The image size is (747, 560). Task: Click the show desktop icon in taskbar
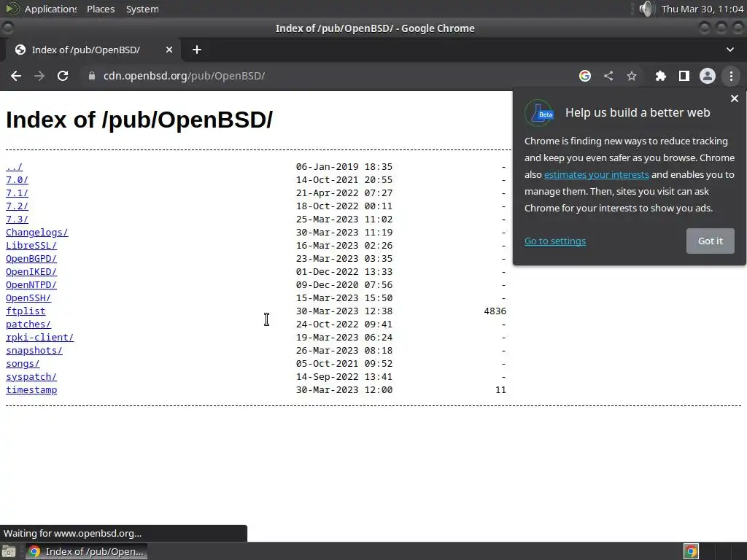coord(9,551)
